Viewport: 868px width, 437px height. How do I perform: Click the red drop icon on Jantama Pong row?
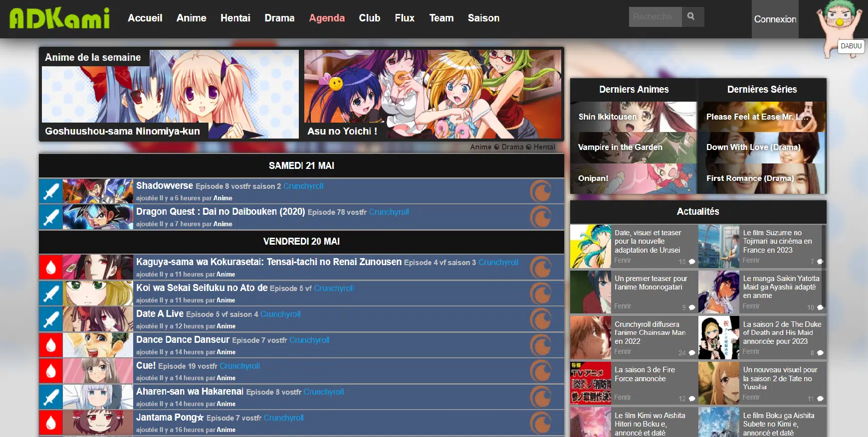[x=51, y=423]
